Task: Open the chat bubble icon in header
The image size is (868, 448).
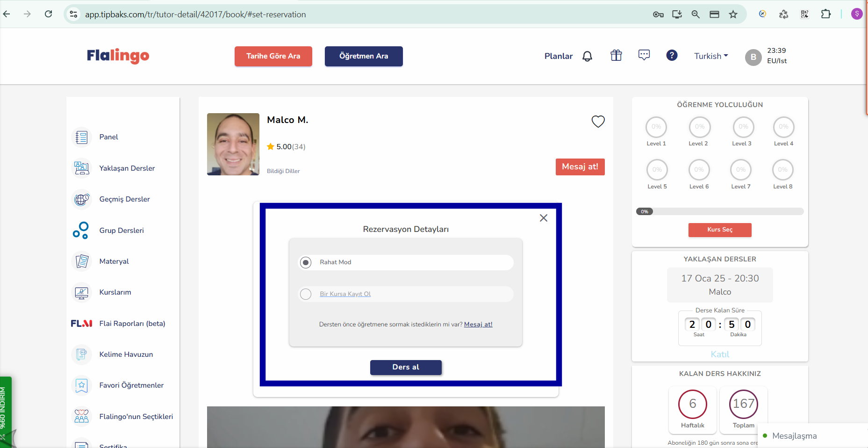Action: tap(644, 55)
